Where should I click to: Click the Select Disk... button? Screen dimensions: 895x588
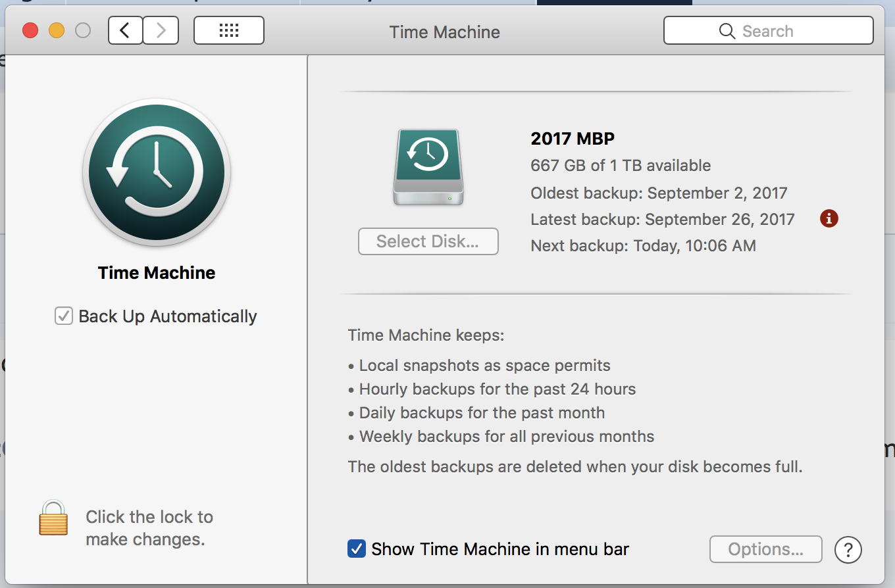tap(428, 241)
